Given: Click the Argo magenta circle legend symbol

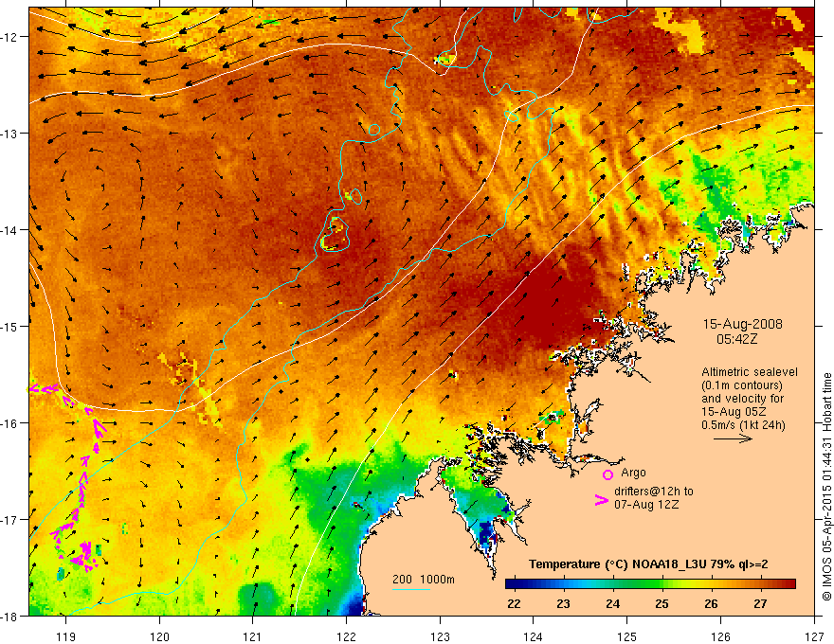Looking at the screenshot, I should pos(607,474).
